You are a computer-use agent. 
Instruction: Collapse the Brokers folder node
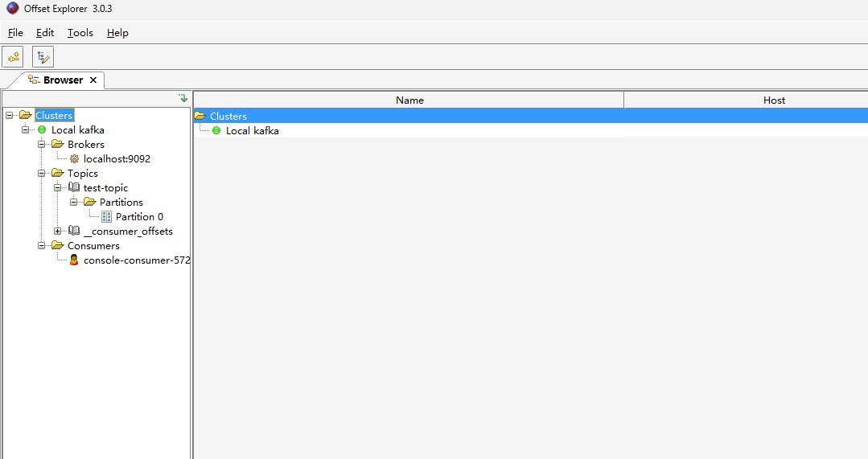(42, 145)
